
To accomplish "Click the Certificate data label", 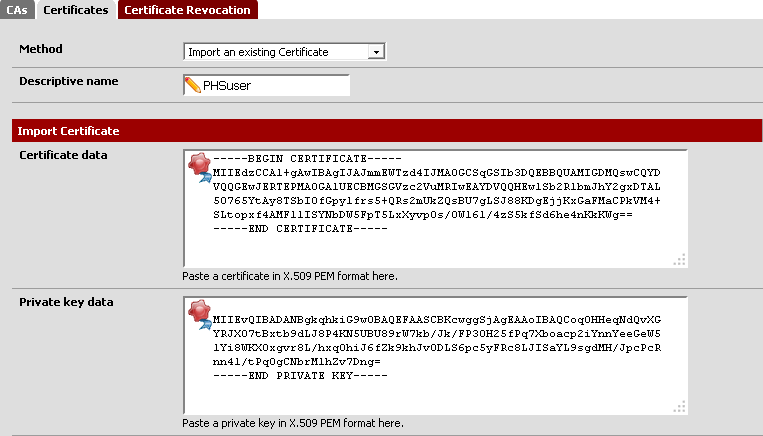I will coord(63,155).
